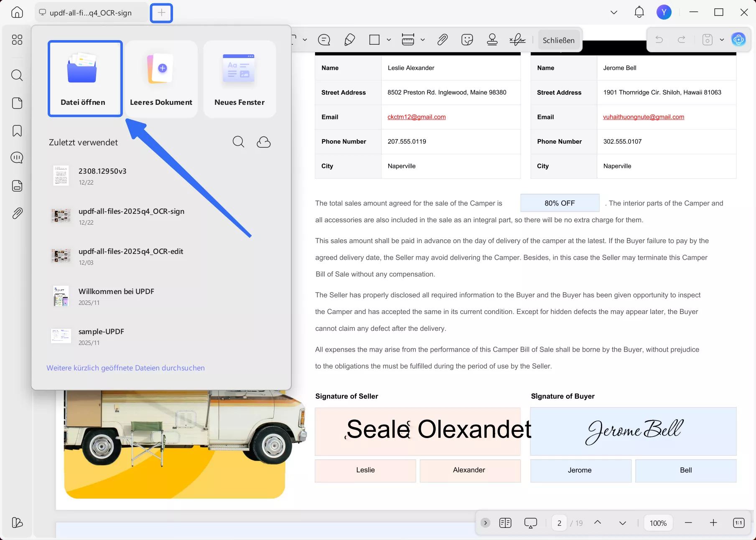Image resolution: width=756 pixels, height=540 pixels.
Task: Click the 302.555.0107 phone number cell
Action: [x=667, y=142]
